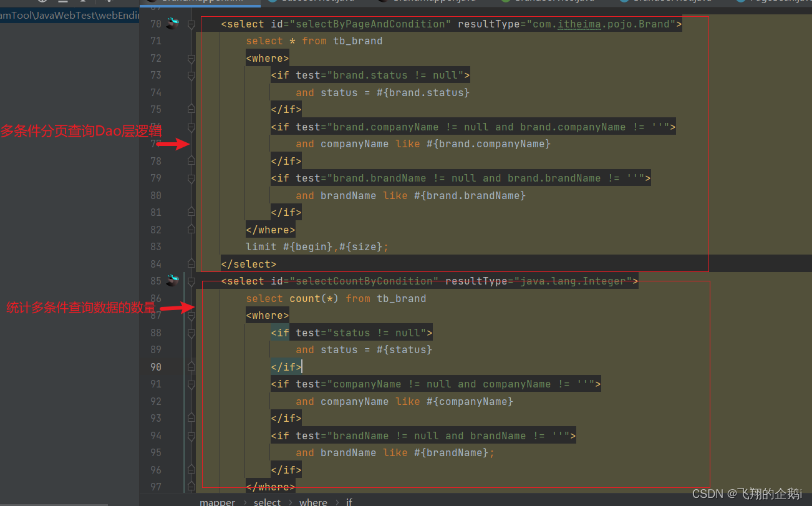
Task: Click line number 90 in the gutter
Action: point(155,367)
